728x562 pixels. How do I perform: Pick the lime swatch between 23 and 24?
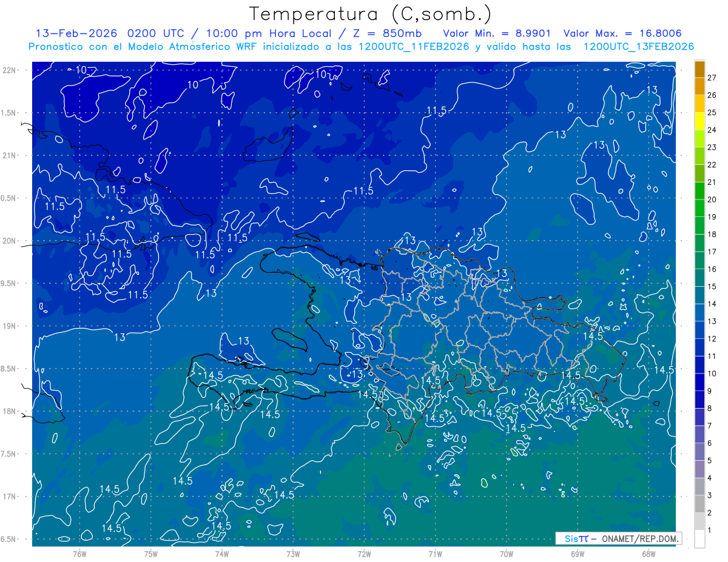(x=699, y=139)
